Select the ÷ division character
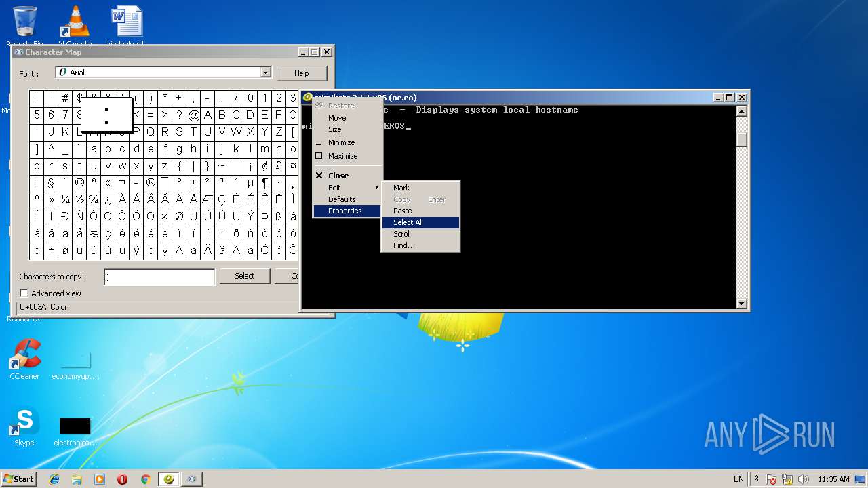Screen dimensions: 868x488 point(51,251)
